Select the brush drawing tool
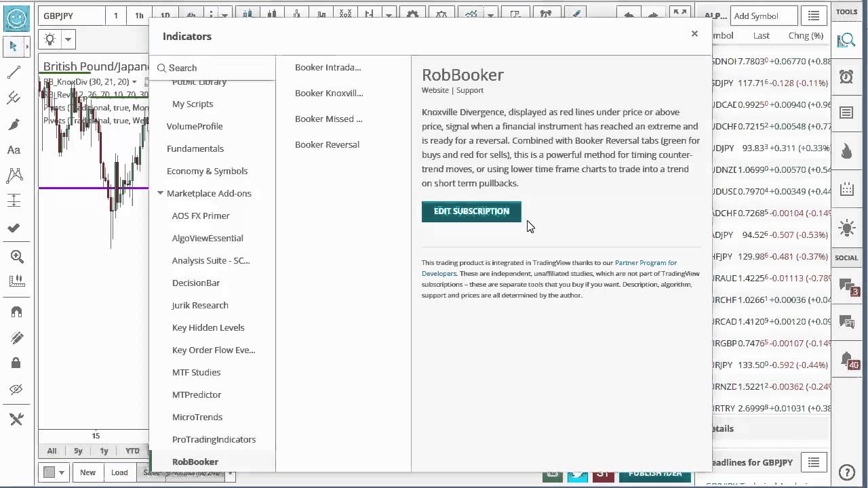The width and height of the screenshot is (868, 488). coord(14,125)
